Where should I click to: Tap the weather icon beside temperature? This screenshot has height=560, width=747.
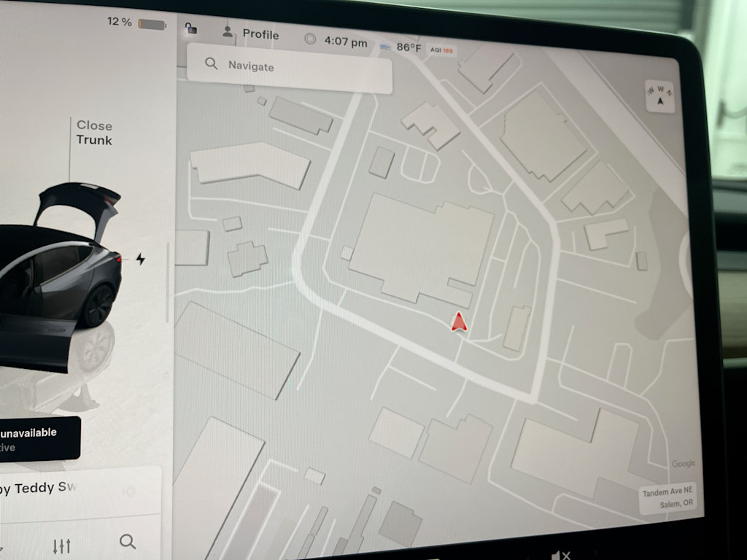[384, 47]
